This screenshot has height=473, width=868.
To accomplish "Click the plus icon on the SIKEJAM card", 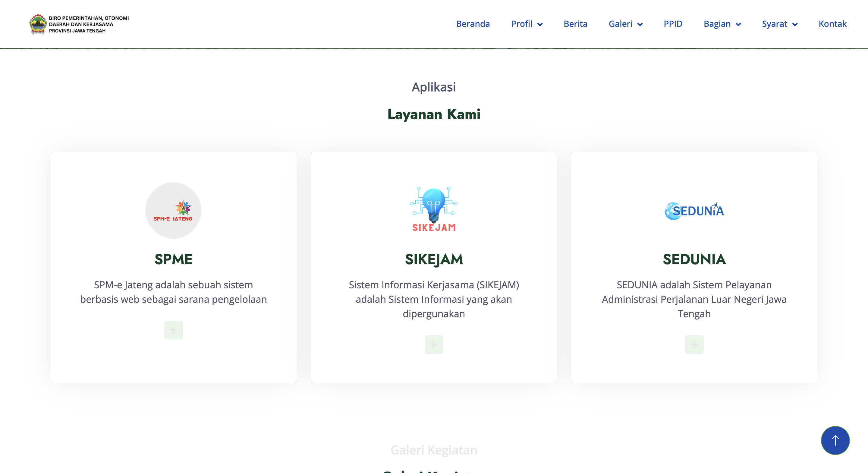I will tap(434, 344).
